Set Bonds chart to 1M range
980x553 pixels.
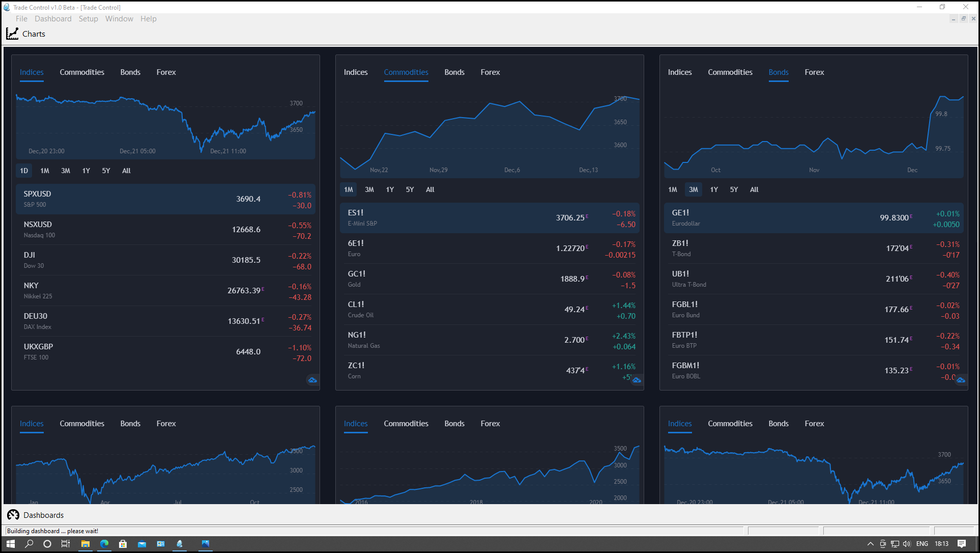point(673,189)
